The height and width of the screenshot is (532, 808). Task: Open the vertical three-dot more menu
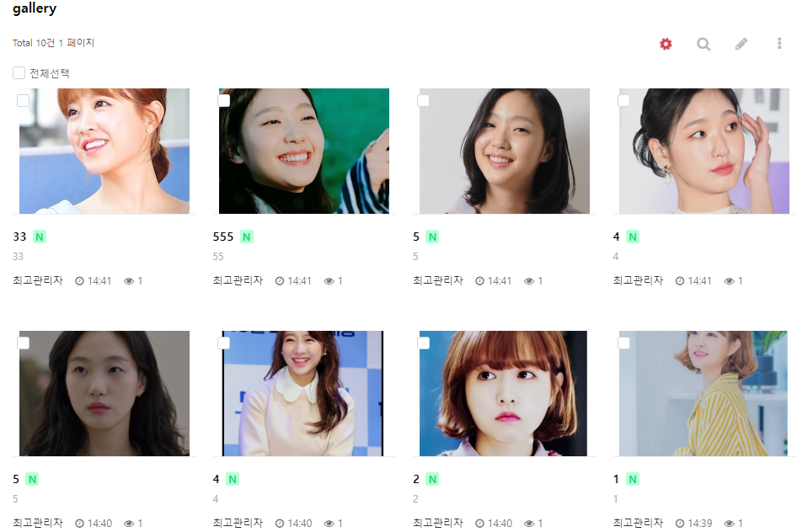tap(779, 44)
